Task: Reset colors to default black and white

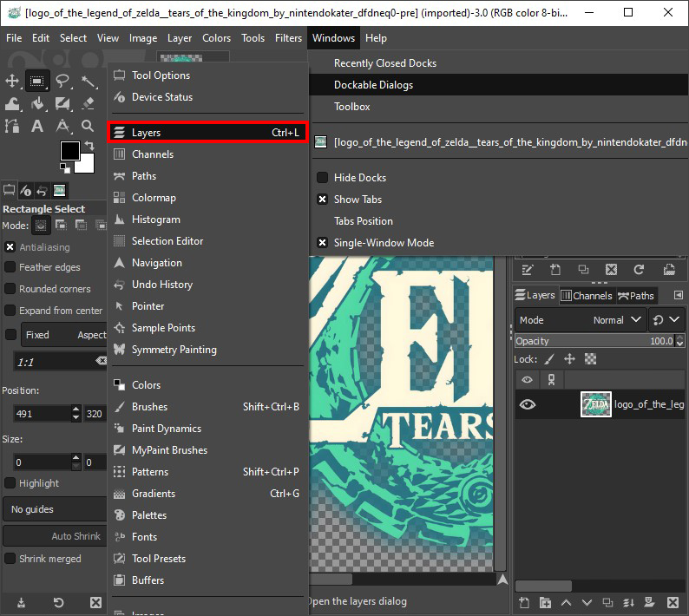Action: [x=64, y=167]
